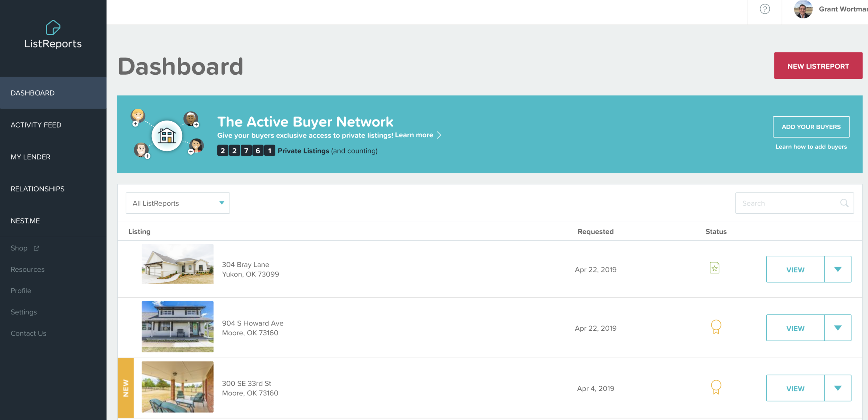
Task: Open the Shop link
Action: [x=19, y=248]
